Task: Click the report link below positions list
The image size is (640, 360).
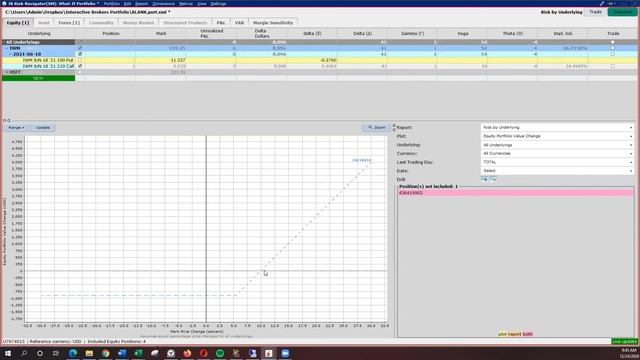Action: (x=514, y=334)
